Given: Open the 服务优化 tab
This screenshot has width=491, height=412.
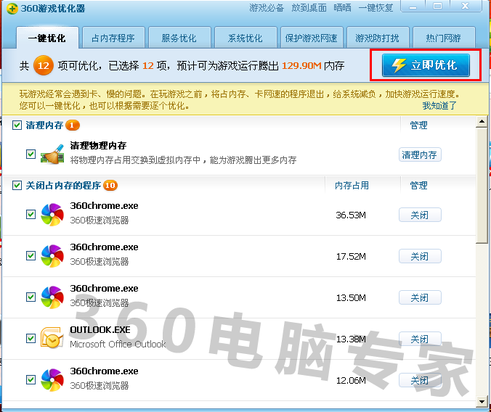Looking at the screenshot, I should pos(179,38).
